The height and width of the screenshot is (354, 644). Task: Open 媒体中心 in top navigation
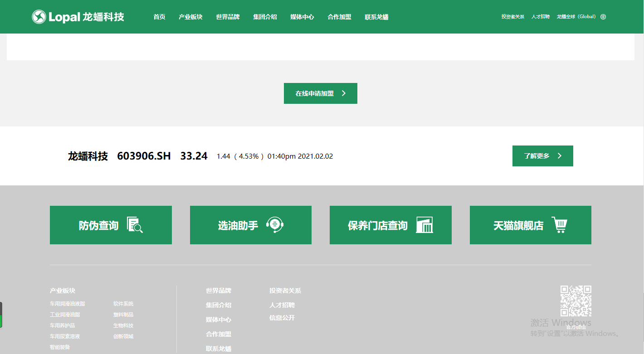[302, 17]
